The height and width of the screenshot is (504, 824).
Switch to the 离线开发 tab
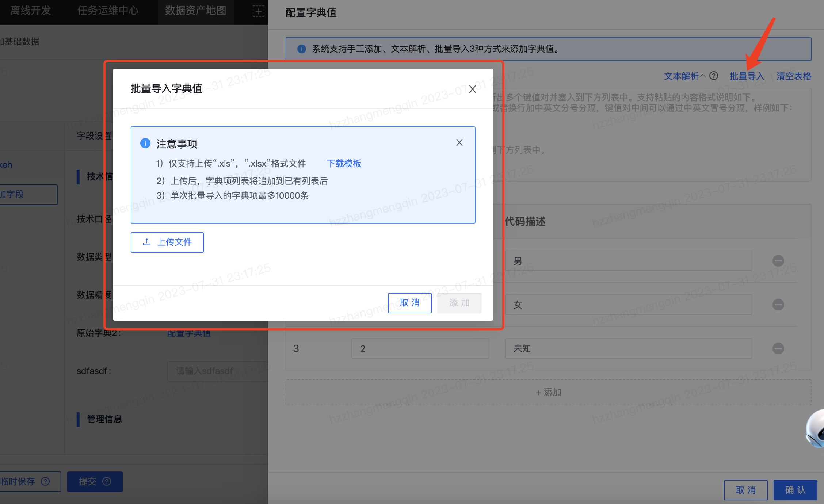[x=30, y=11]
